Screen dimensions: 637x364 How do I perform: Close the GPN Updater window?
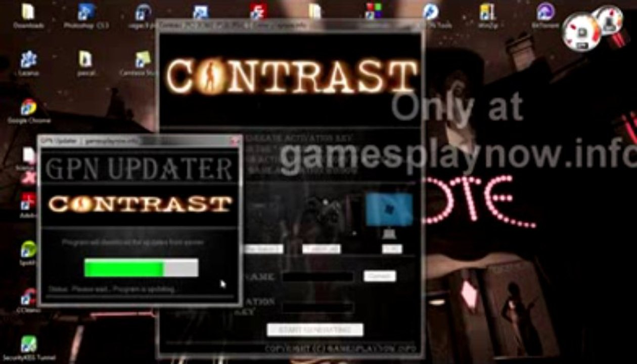click(235, 141)
